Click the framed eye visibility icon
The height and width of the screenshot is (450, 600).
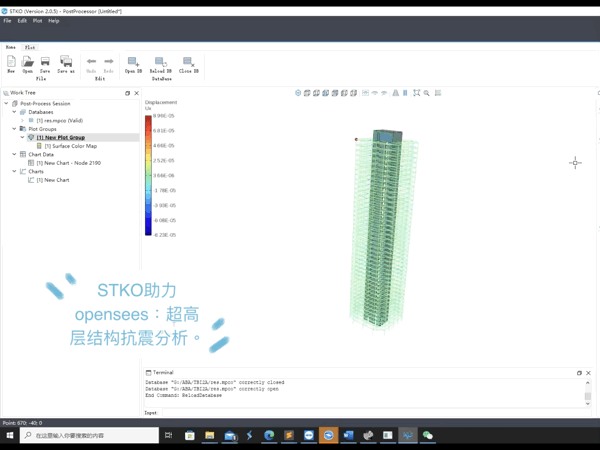[x=365, y=93]
